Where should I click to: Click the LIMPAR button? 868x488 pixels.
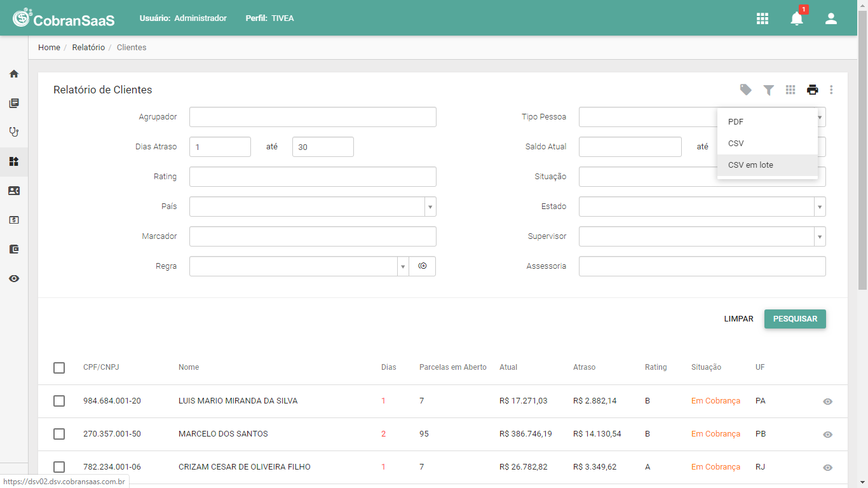point(738,319)
